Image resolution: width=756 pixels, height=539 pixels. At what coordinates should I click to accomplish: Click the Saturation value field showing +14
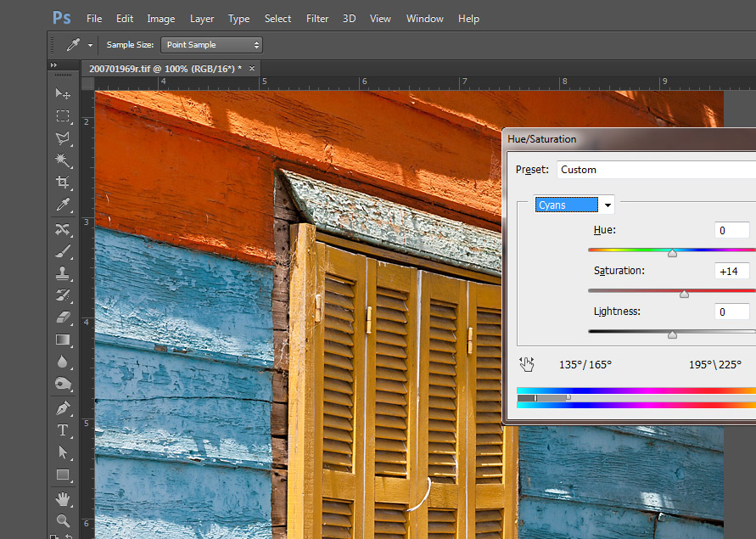732,271
